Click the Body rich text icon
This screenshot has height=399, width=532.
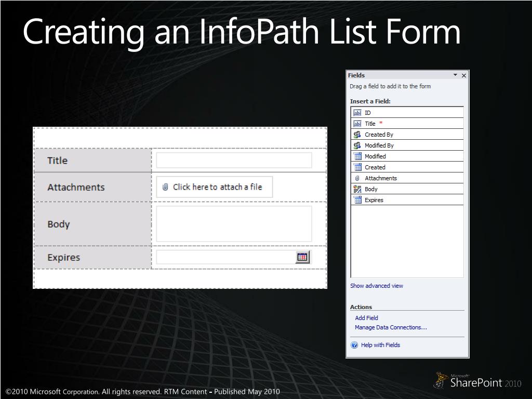tap(357, 189)
